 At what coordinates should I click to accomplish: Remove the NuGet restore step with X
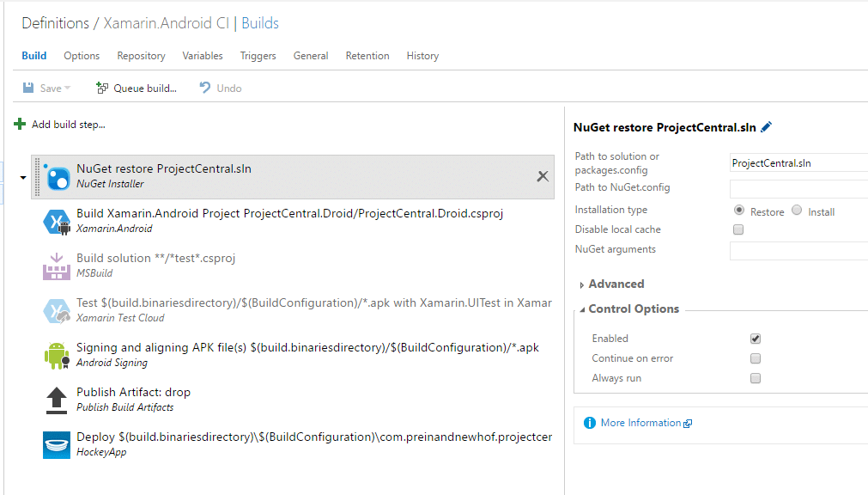(x=543, y=176)
